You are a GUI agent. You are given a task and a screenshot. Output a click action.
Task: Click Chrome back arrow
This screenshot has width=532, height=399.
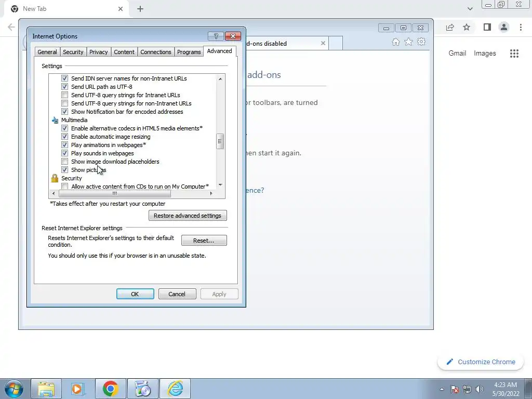11,27
